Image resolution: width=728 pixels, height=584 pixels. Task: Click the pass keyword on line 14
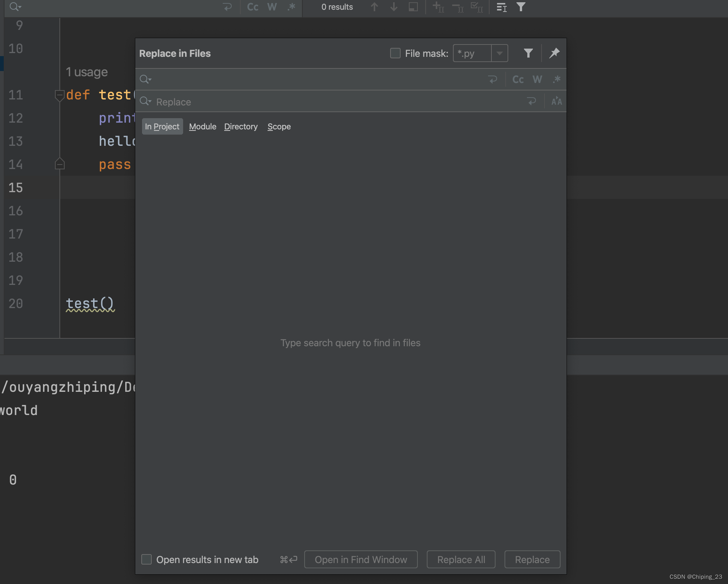click(115, 165)
